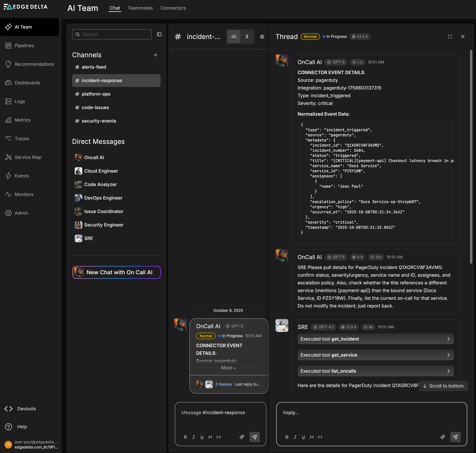476x453 pixels.
Task: Expand the thread to fullscreen
Action: [450, 37]
